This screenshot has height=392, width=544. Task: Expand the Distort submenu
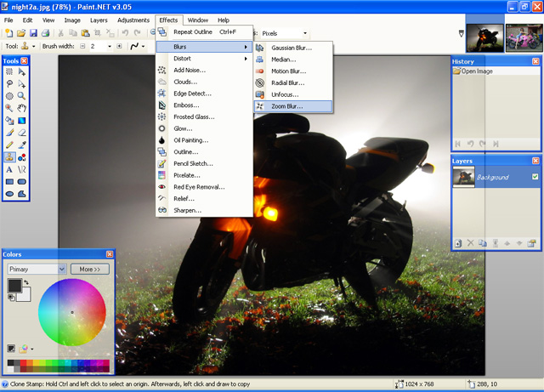pos(204,59)
